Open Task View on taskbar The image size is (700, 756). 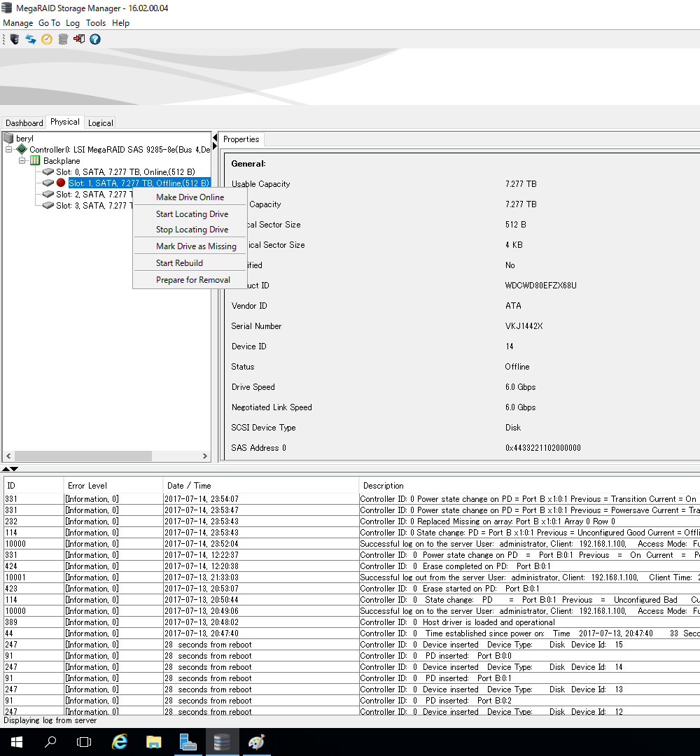click(x=84, y=742)
